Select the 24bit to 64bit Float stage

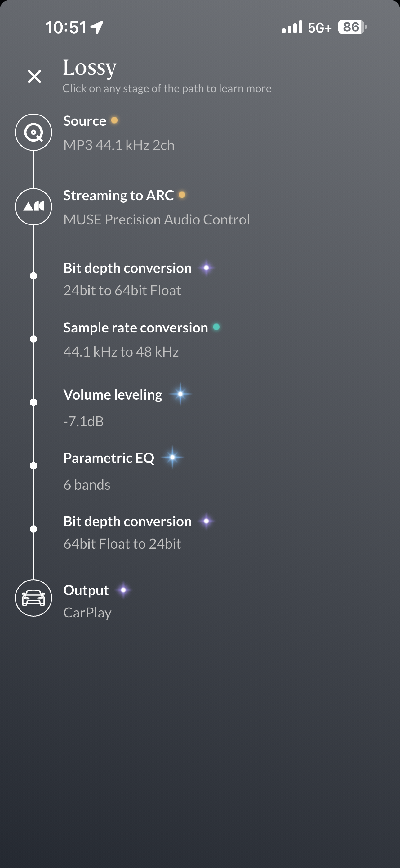pos(122,291)
